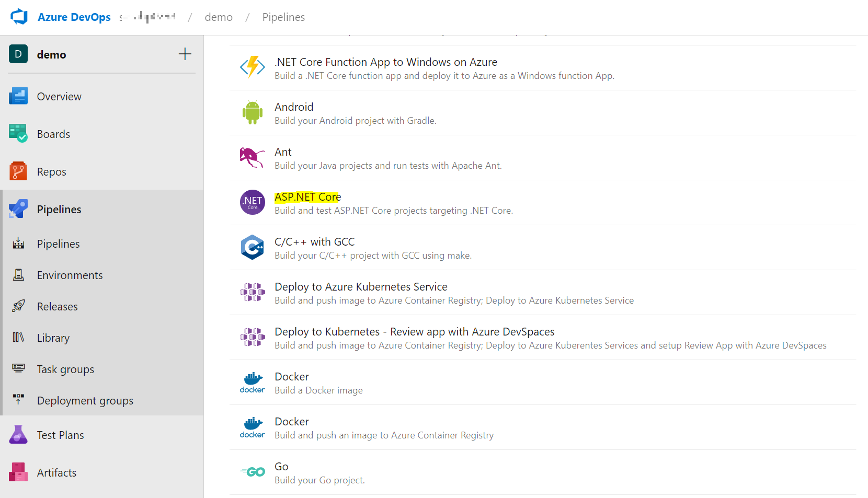Screen dimensions: 868x498
Task: Click Docker icon for push to Container Registry
Action: pyautogui.click(x=253, y=427)
